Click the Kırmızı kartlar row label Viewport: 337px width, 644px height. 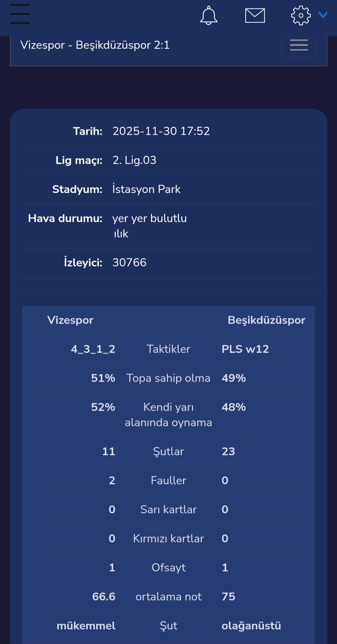[168, 538]
